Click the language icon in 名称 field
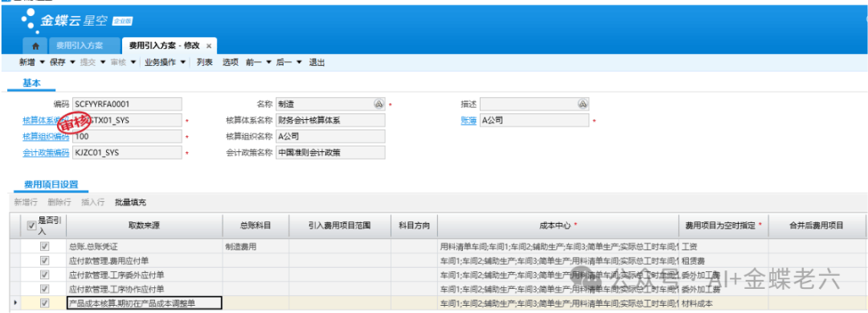The height and width of the screenshot is (313, 868). [x=379, y=104]
